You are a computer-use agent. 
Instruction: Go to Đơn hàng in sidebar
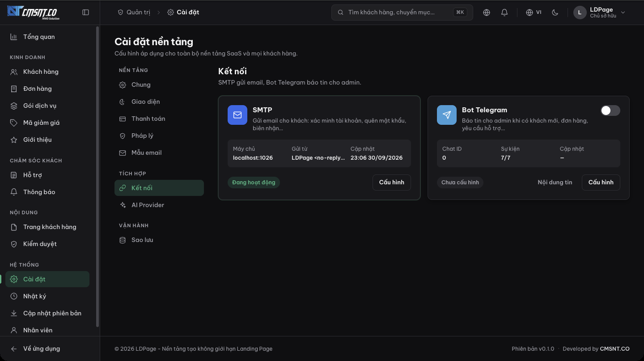[x=47, y=89]
